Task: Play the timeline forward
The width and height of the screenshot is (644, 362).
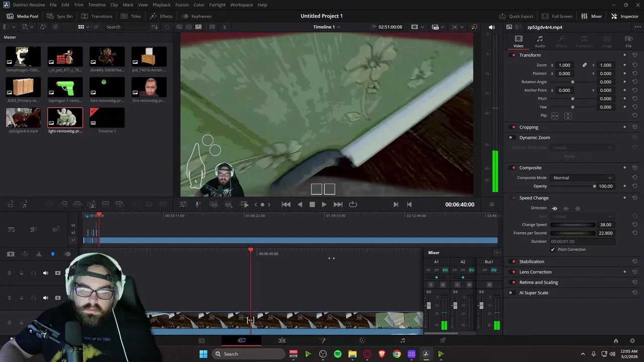Action: point(324,204)
